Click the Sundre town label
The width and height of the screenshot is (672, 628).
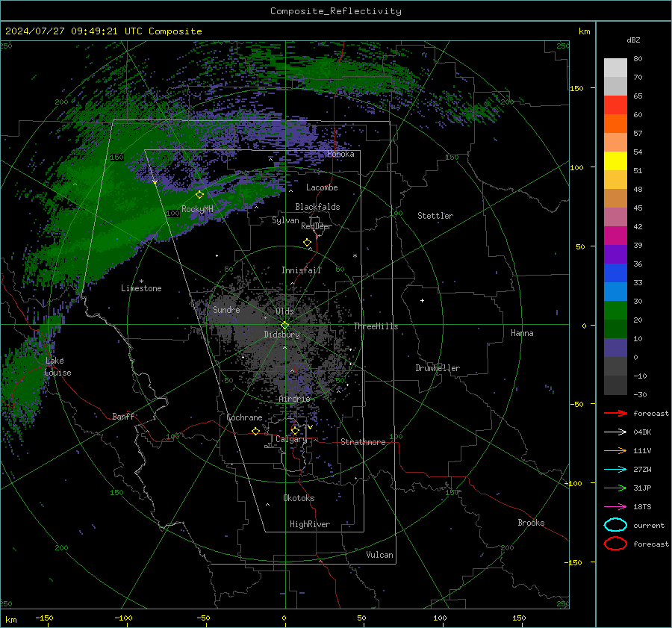point(226,309)
